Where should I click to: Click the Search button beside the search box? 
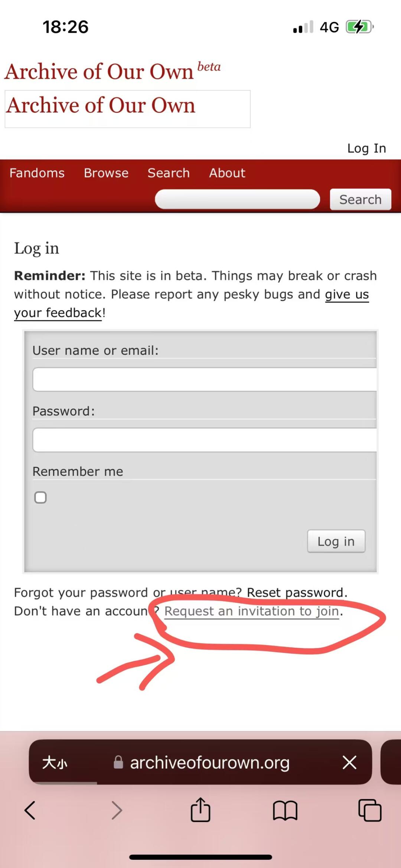pos(361,199)
